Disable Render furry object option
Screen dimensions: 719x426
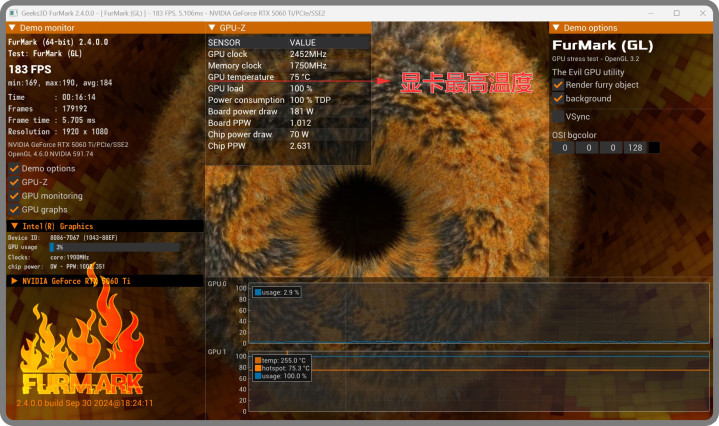pyautogui.click(x=558, y=85)
